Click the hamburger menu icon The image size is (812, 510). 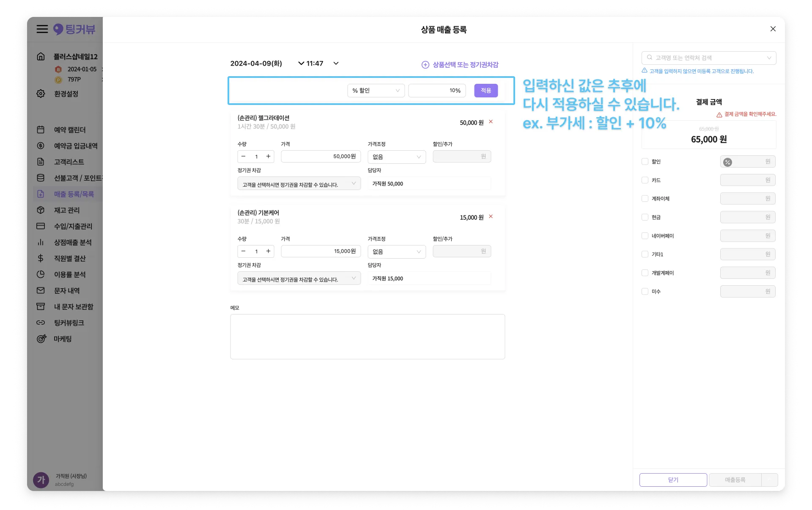point(42,29)
